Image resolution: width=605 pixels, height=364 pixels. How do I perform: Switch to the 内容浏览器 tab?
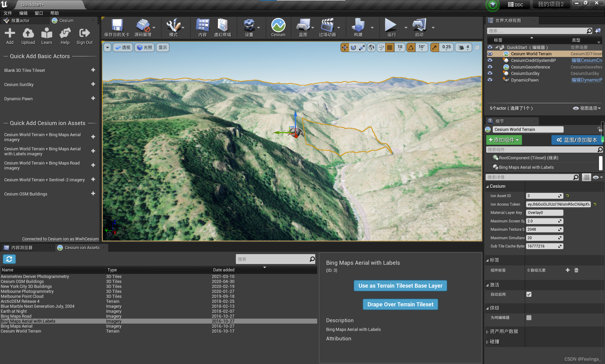pyautogui.click(x=22, y=247)
